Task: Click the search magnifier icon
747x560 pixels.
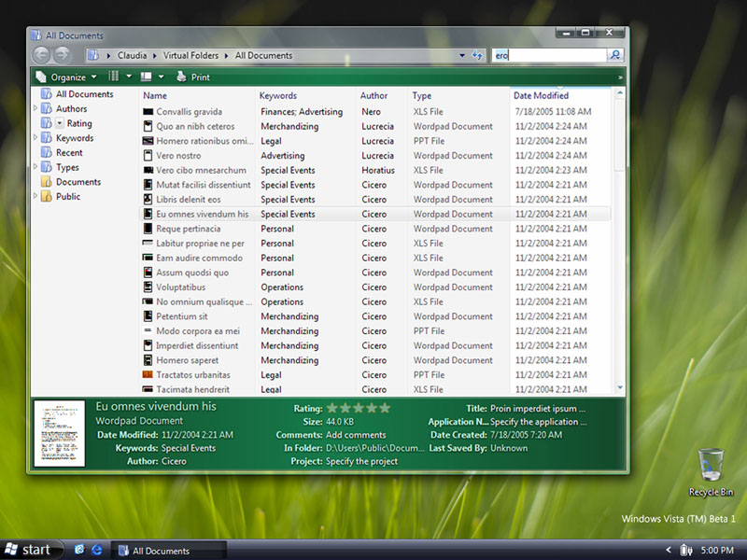Action: pos(614,56)
